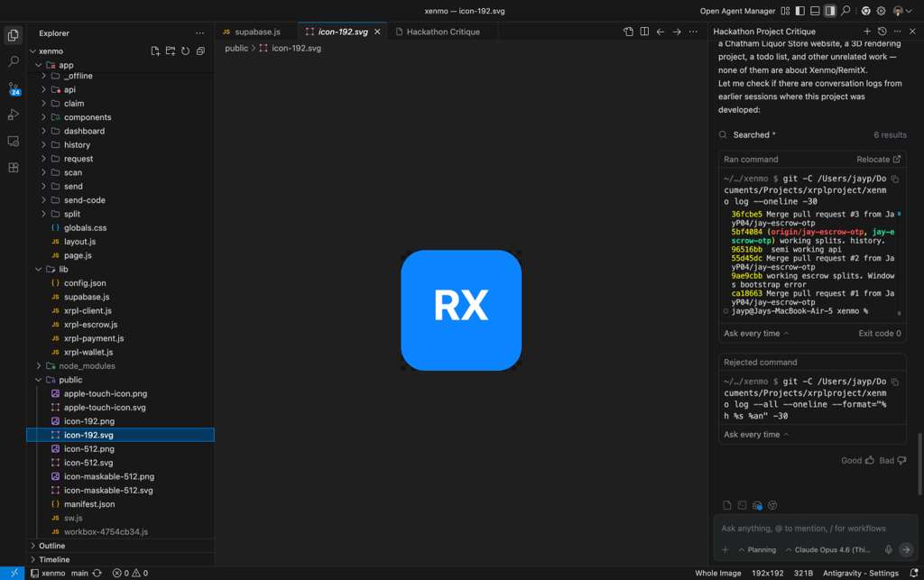The width and height of the screenshot is (924, 580).
Task: Open agent panel more options ellipsis
Action: coord(898,32)
